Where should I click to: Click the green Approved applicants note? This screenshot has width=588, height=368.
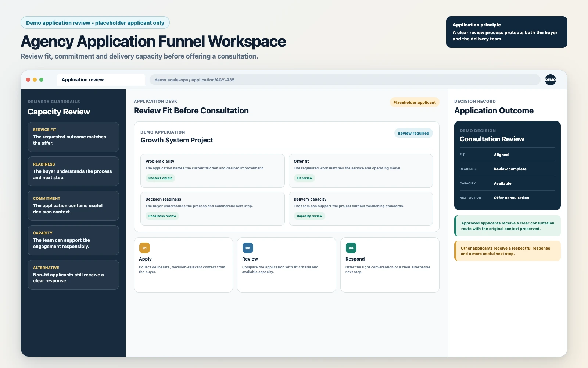508,226
